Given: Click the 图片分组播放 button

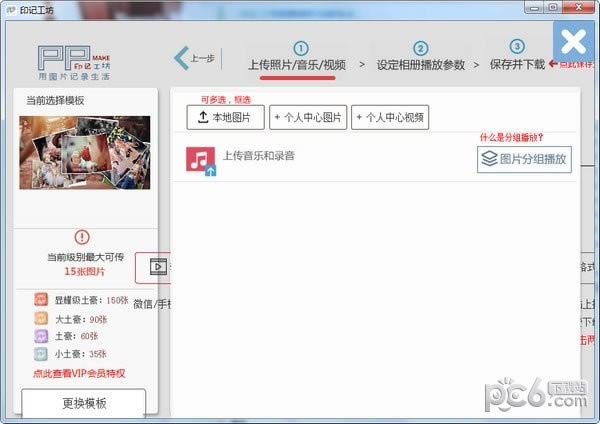Looking at the screenshot, I should 524,158.
